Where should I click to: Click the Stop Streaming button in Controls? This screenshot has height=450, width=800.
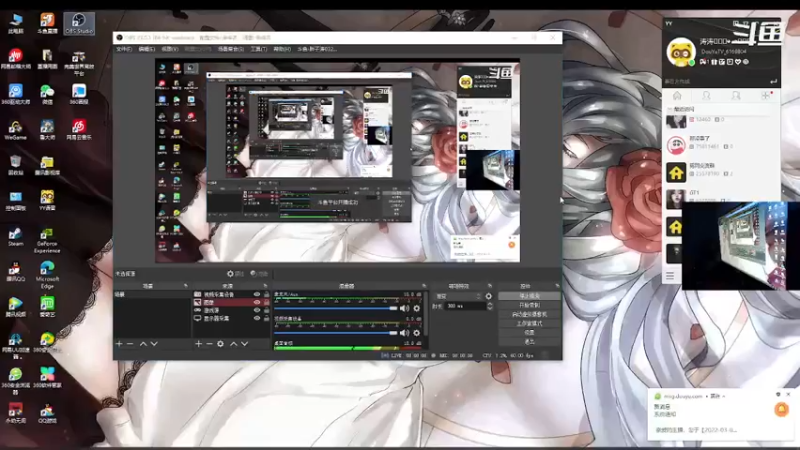[529, 296]
